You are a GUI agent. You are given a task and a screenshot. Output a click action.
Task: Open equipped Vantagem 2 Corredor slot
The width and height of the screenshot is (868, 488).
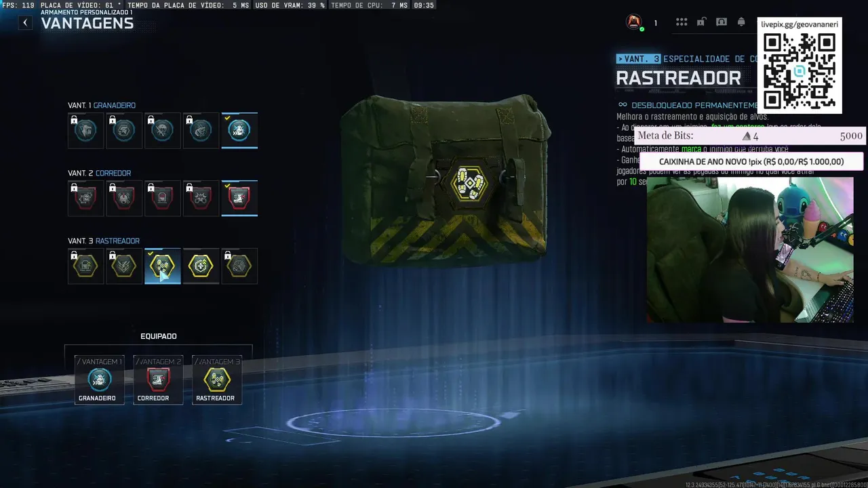(158, 380)
